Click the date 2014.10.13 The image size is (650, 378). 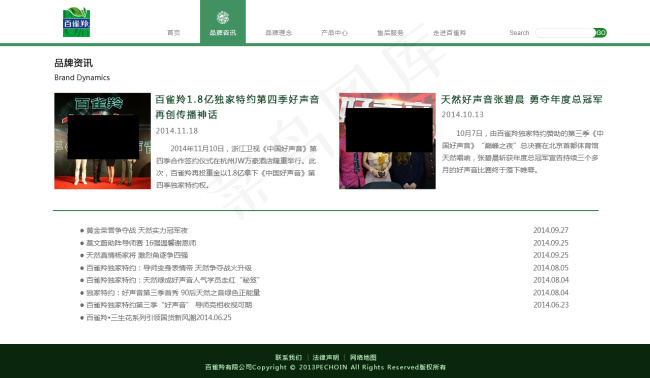pyautogui.click(x=462, y=114)
